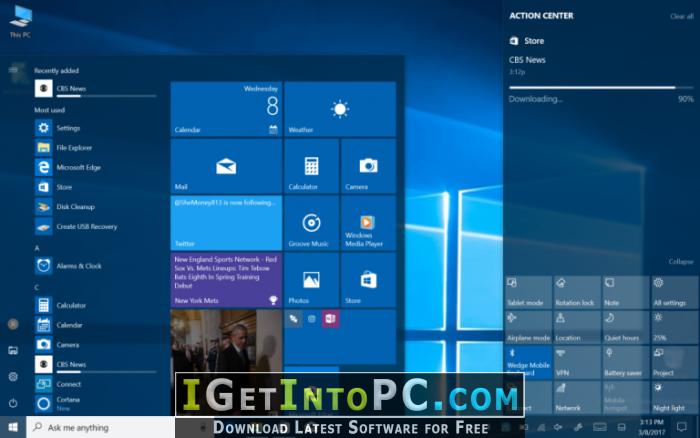This screenshot has height=438, width=700.
Task: Click the Power icon in Start rail
Action: 13,403
